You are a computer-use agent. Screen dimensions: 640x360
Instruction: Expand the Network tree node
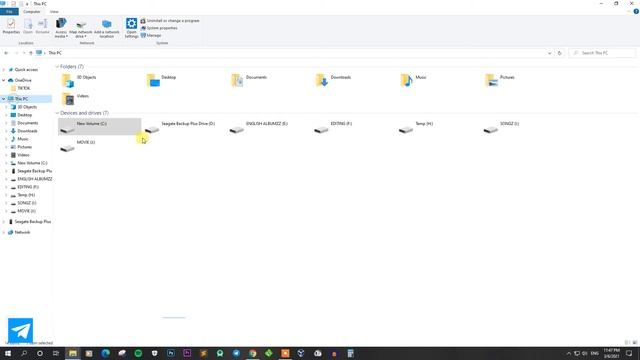click(x=4, y=232)
